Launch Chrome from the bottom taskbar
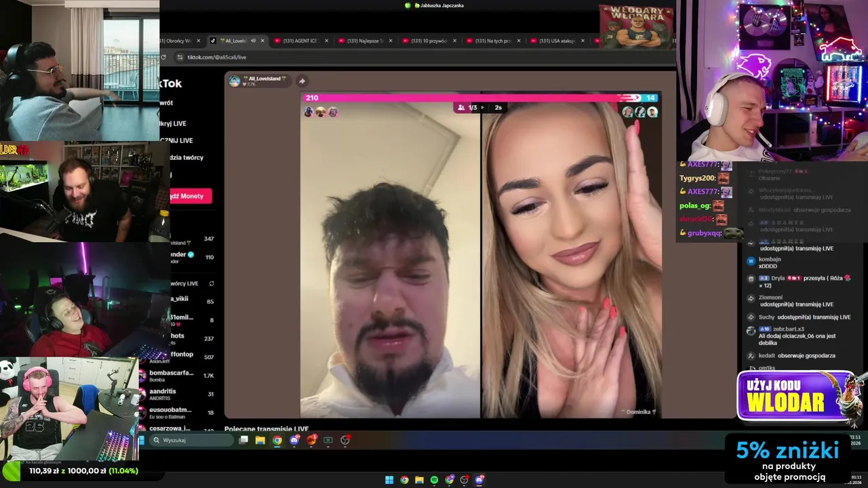 pyautogui.click(x=404, y=480)
